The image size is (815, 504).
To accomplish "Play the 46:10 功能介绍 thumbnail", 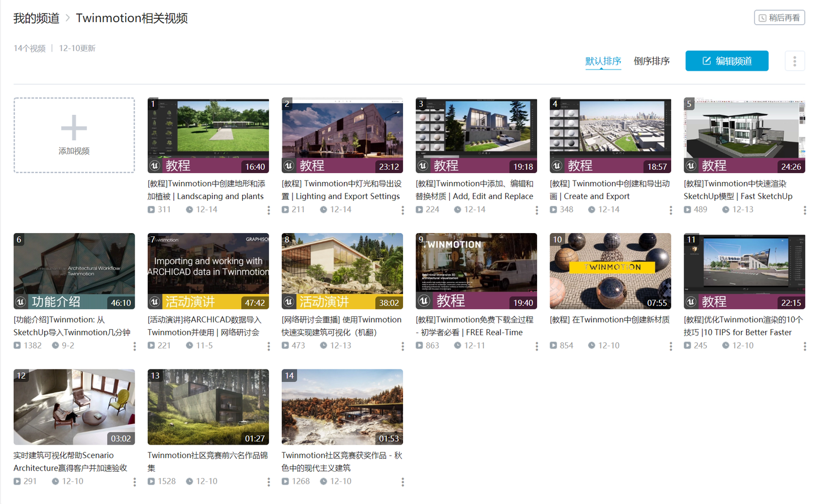I will tap(74, 271).
